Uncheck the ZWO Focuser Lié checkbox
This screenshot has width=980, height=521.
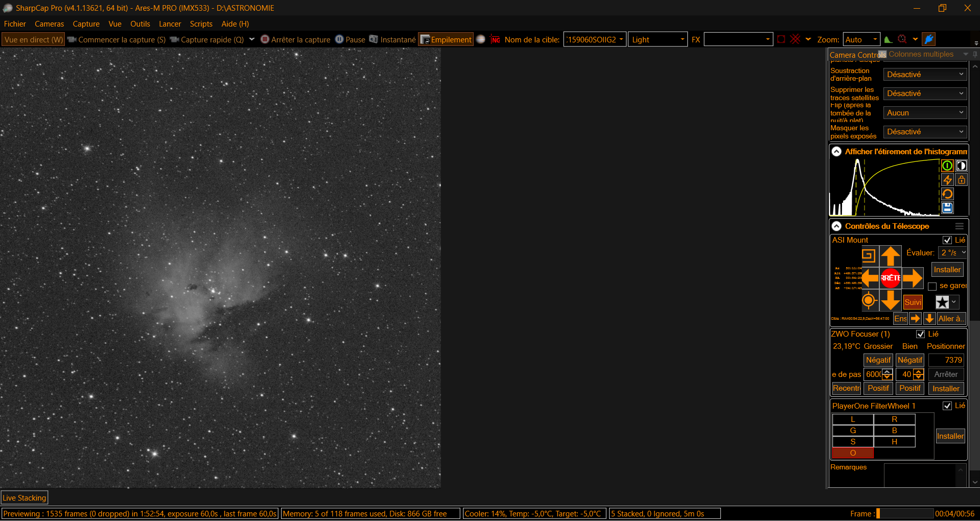(921, 334)
